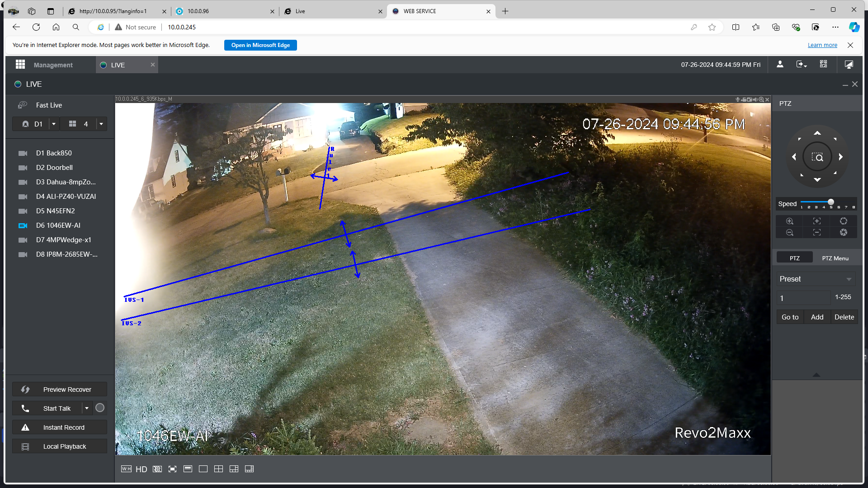Open the Preset function dropdown
The height and width of the screenshot is (488, 868).
click(x=816, y=279)
